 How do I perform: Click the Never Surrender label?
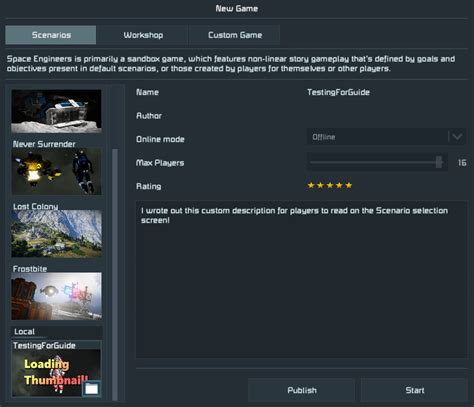click(x=44, y=144)
